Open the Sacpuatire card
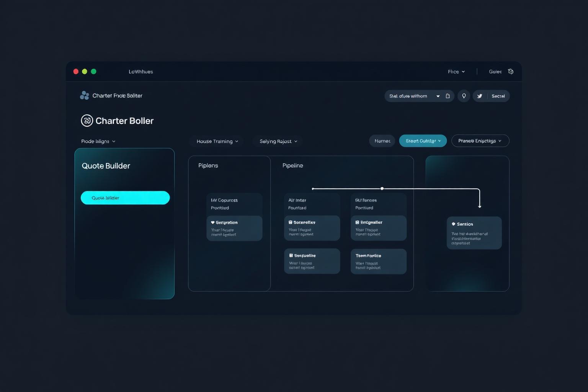This screenshot has width=588, height=392. pos(312,261)
